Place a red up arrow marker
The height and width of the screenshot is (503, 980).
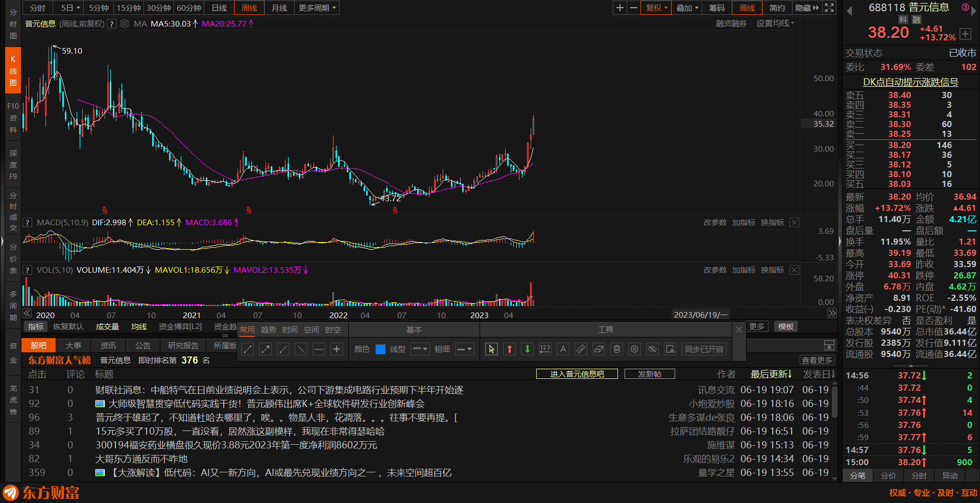pyautogui.click(x=509, y=349)
